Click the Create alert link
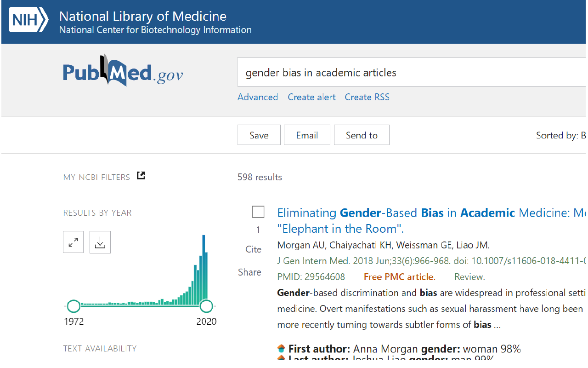Viewport: 588px width, 368px height. (311, 97)
